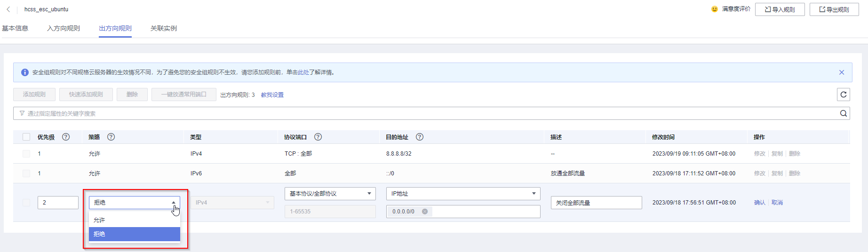The image size is (868, 252).
Task: Click 复制 for the 8.8.8.8/32 rule
Action: tap(777, 154)
